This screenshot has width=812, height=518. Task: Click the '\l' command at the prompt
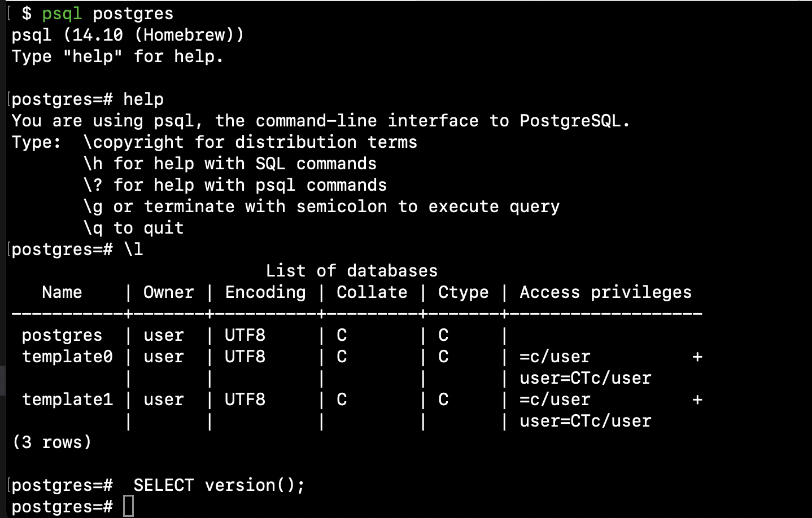click(134, 249)
